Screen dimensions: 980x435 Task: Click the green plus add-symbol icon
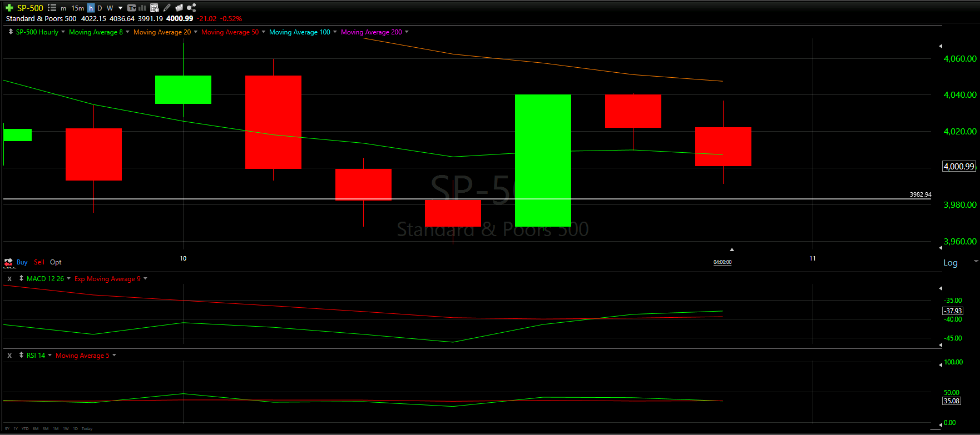9,8
